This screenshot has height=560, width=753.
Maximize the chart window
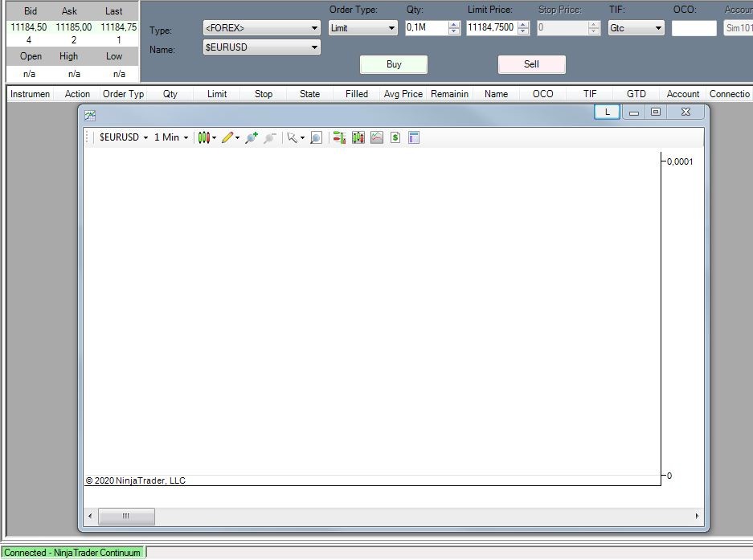click(x=656, y=112)
